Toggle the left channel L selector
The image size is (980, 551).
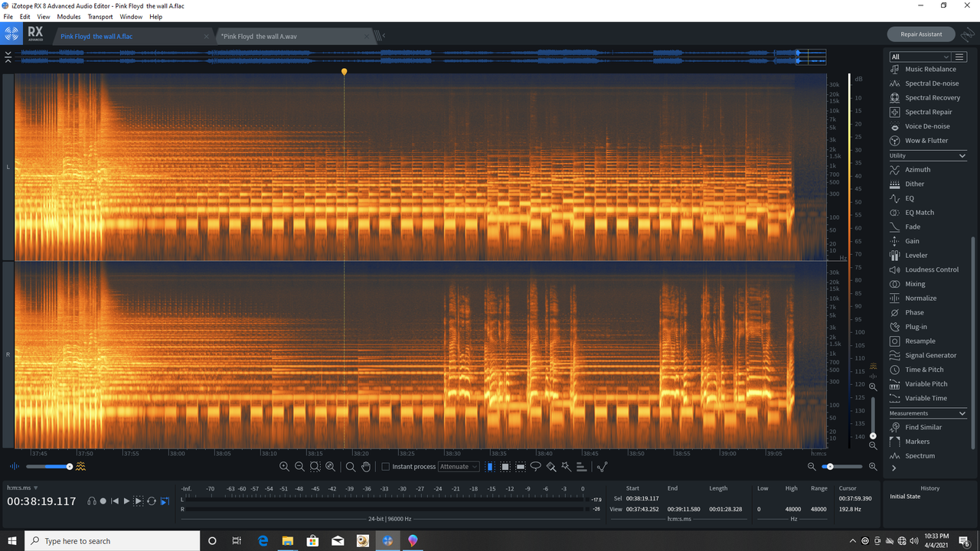coord(8,167)
